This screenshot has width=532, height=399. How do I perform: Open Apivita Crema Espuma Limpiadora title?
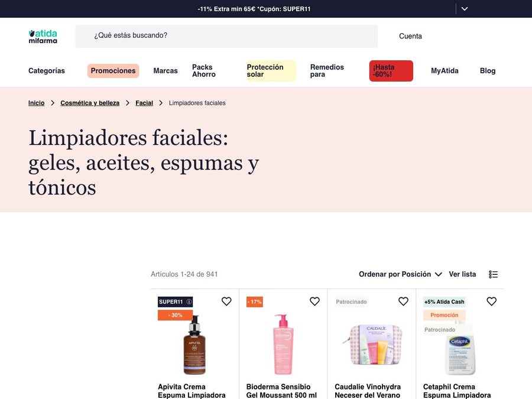point(192,391)
